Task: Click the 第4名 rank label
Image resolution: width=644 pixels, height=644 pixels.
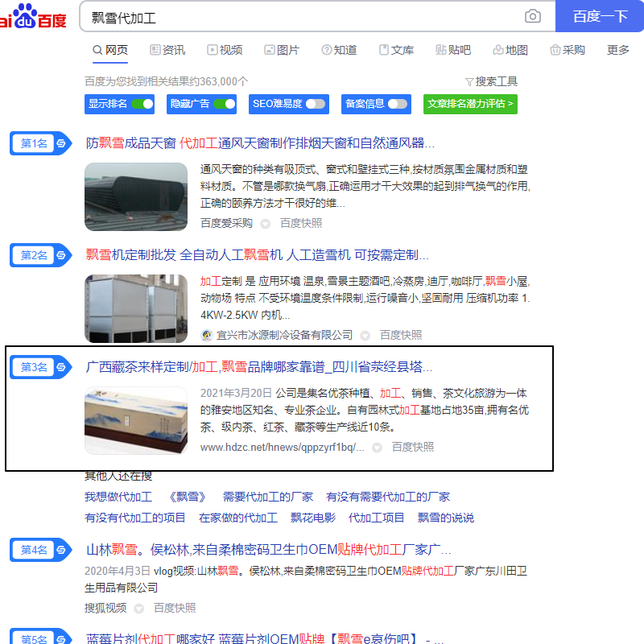Action: [34, 550]
